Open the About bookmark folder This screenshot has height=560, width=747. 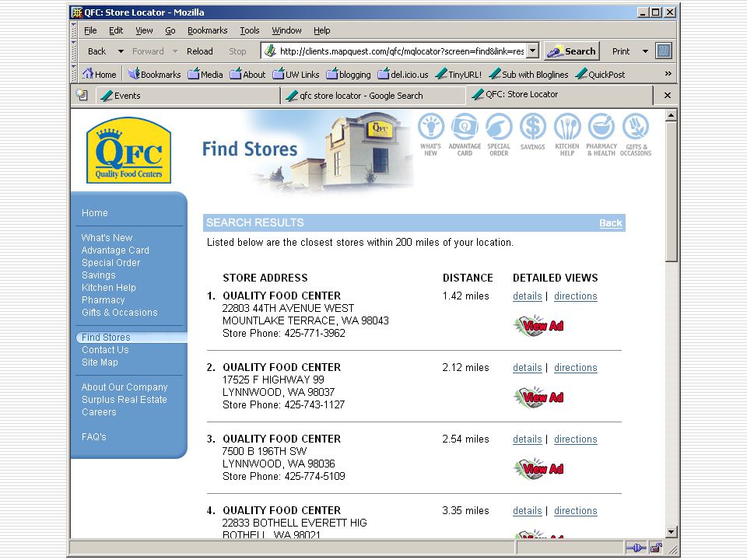247,75
